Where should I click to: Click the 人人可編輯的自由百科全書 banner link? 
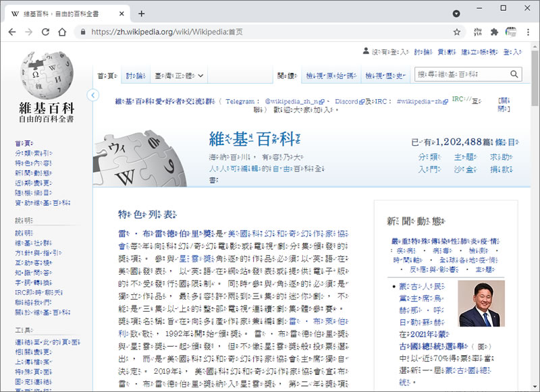pyautogui.click(x=267, y=169)
